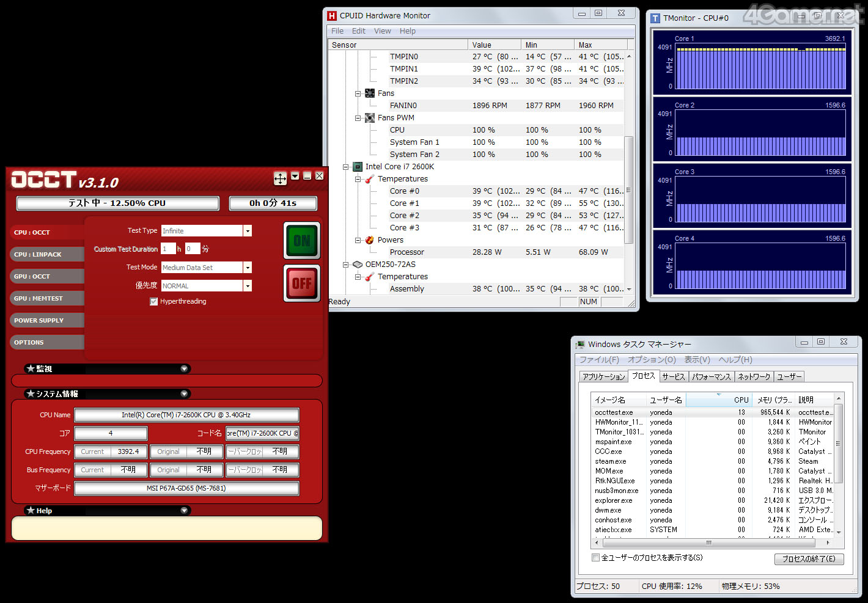
Task: Click the Core 1 frequency graph in TMonitor
Action: (760, 66)
